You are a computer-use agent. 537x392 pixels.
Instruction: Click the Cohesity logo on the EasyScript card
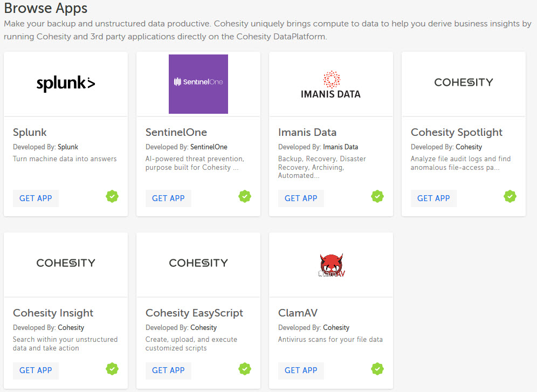198,263
